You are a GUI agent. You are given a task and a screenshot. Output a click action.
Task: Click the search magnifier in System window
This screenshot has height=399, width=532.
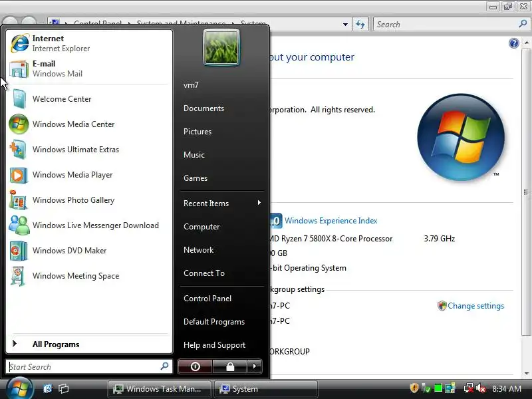click(x=523, y=24)
